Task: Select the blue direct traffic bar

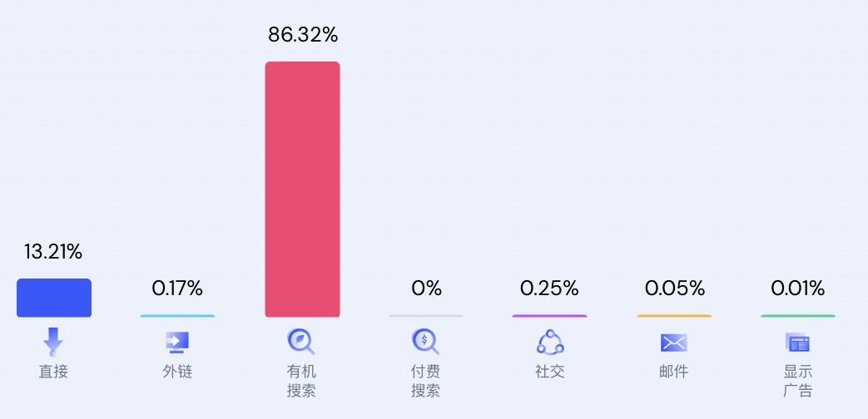Action: [x=54, y=298]
